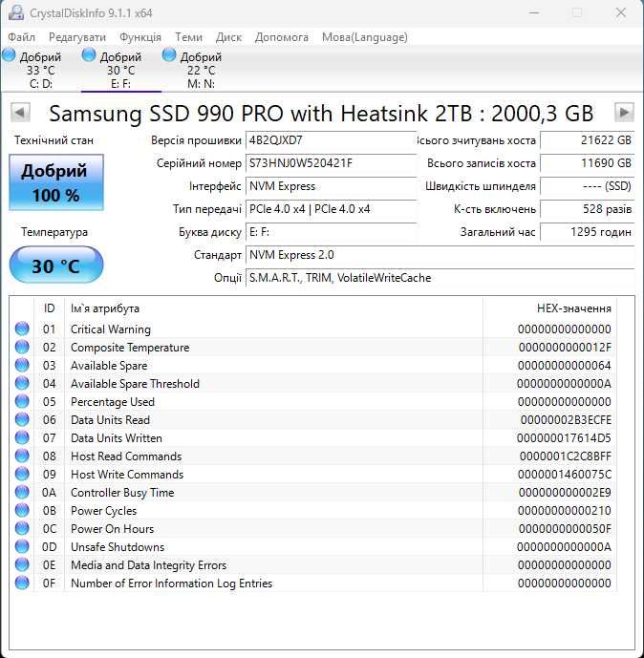Select the Composite Temperature attribute name
Image resolution: width=644 pixels, height=658 pixels.
pos(130,348)
